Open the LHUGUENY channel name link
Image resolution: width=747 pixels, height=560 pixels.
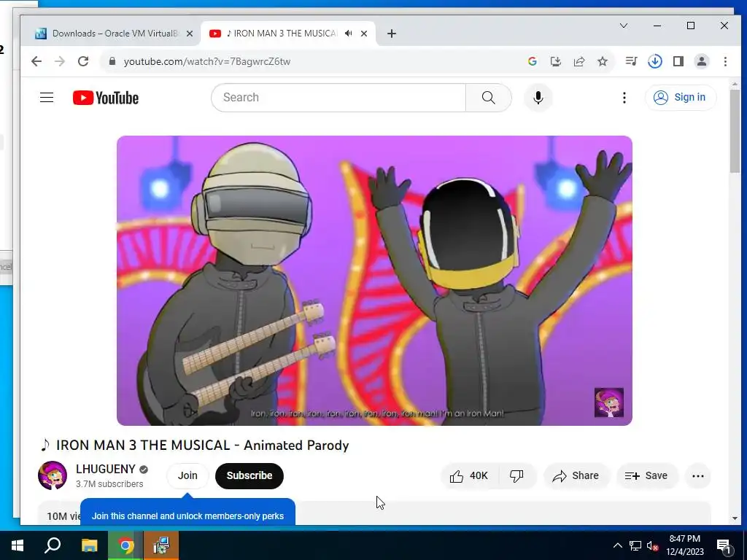point(105,469)
